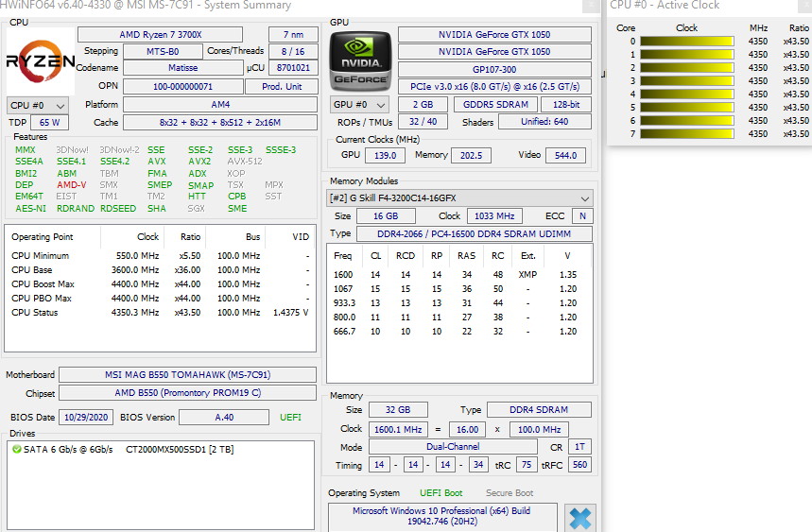Click the MTS-B0 stepping field

[163, 52]
